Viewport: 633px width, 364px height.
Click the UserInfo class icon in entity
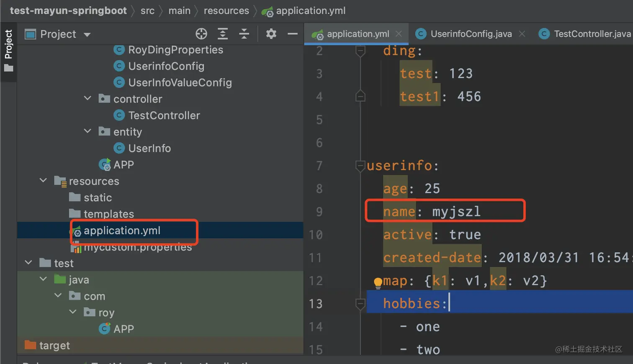(x=119, y=148)
